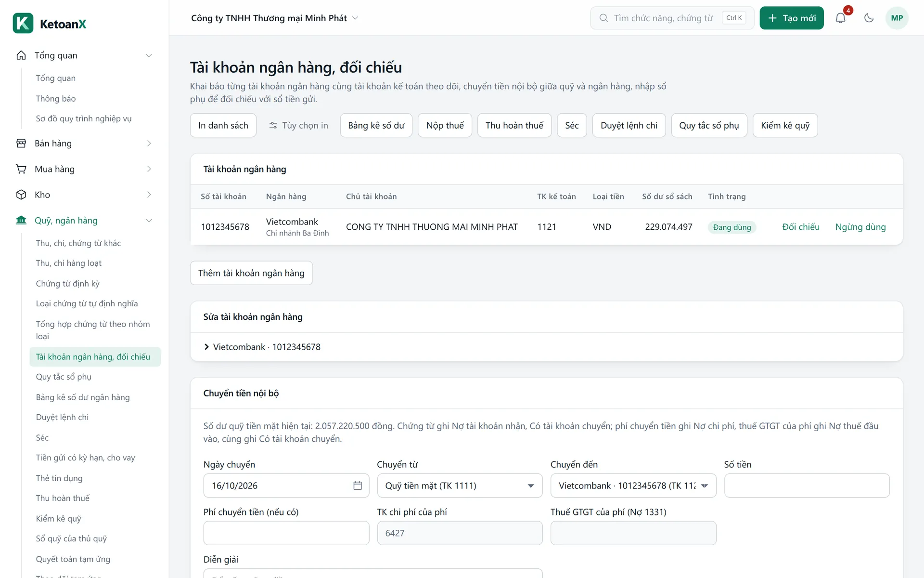Expand the Bán hàng menu chevron

point(149,144)
